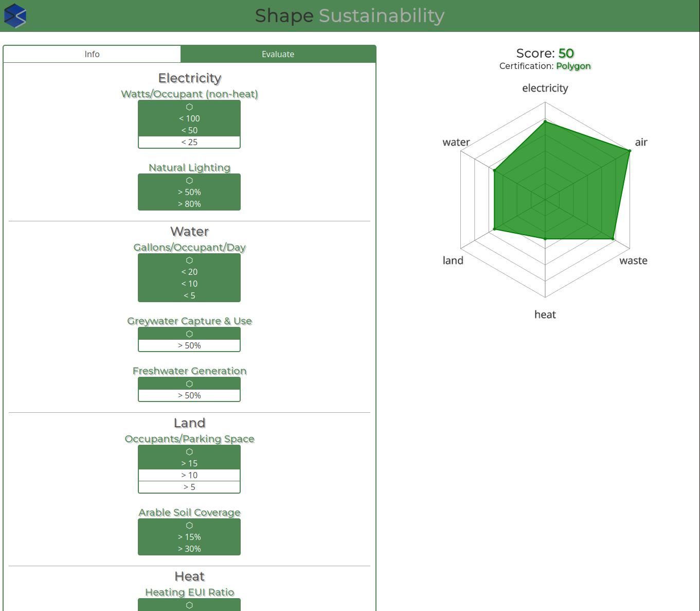The height and width of the screenshot is (611, 700).
Task: Click the Score value 50
Action: coord(566,54)
